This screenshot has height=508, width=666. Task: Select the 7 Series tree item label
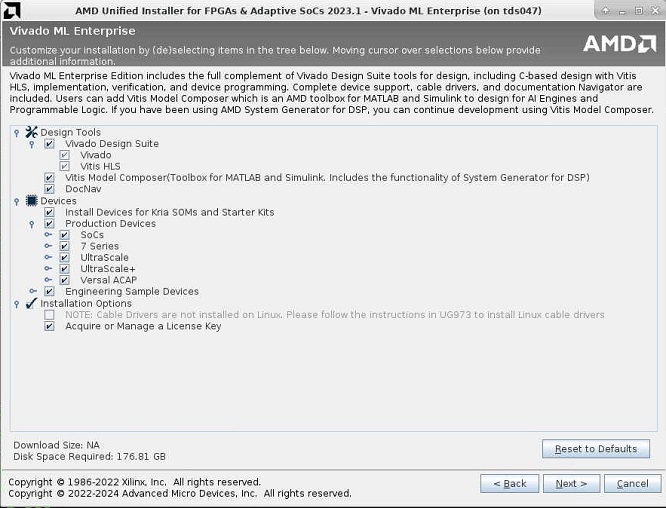coord(99,246)
